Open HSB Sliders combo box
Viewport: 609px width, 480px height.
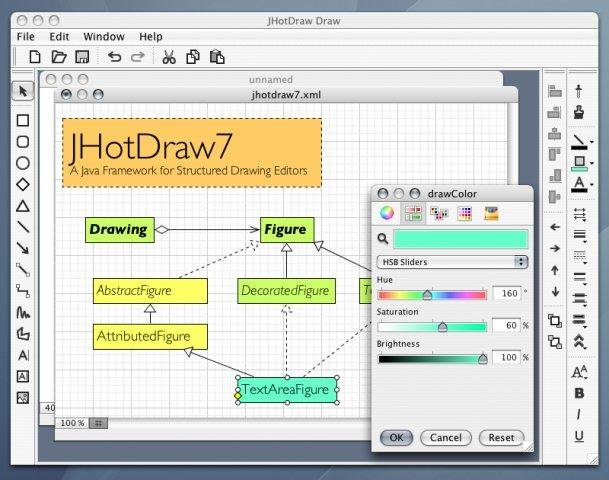pos(452,262)
